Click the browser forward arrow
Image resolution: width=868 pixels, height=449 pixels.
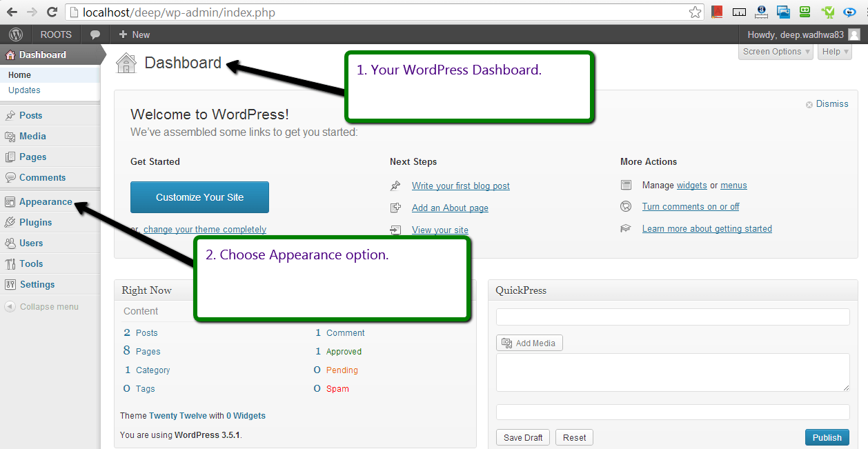click(x=32, y=12)
